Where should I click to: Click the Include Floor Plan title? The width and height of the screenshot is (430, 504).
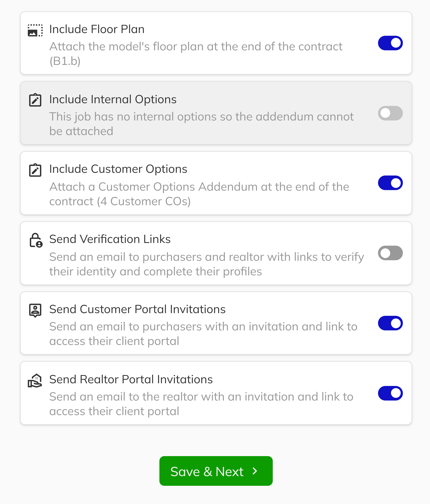pos(97,29)
